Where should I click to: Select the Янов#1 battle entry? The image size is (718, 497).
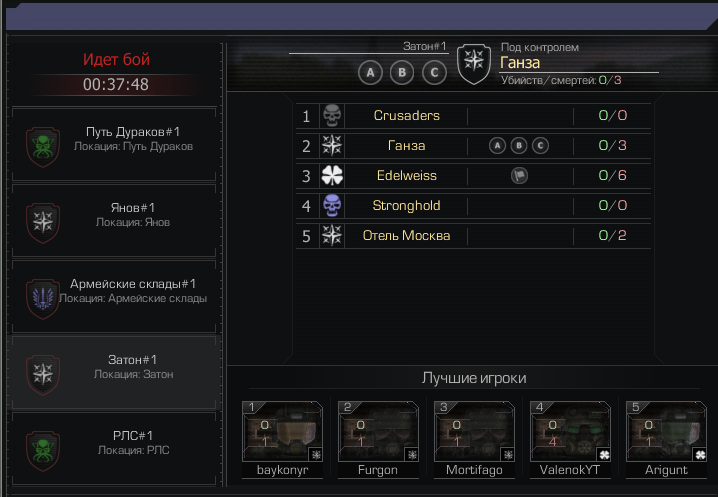coord(114,220)
